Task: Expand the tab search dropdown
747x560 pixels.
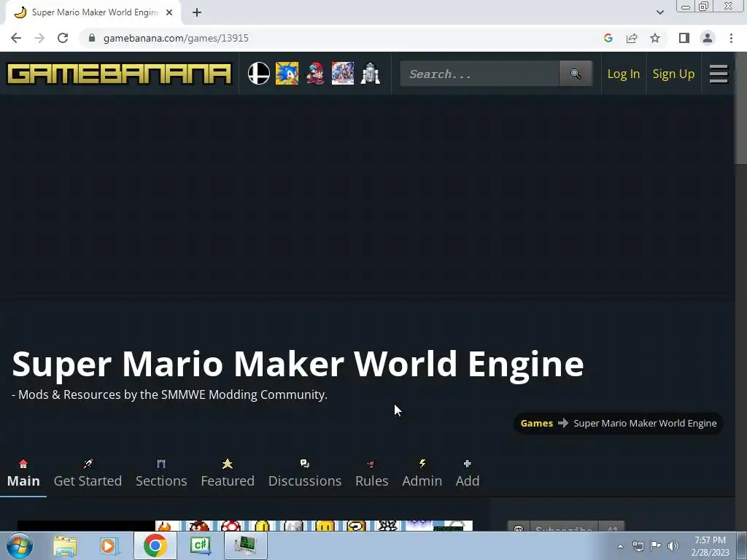Action: pos(659,12)
